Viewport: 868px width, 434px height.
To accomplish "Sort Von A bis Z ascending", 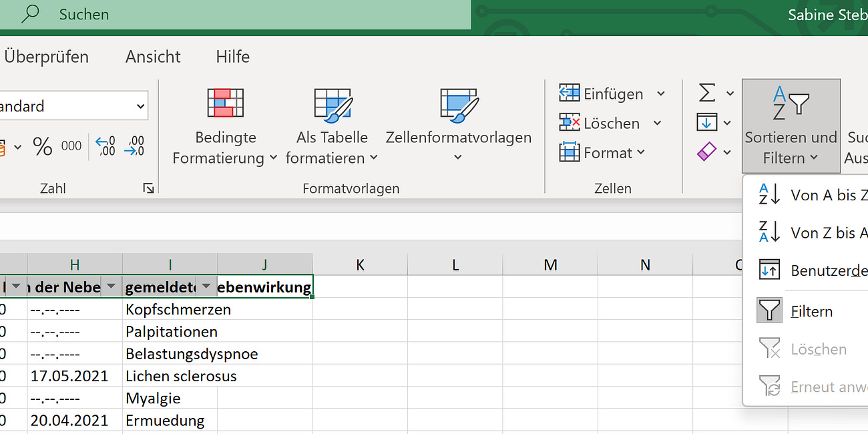I will tap(806, 195).
